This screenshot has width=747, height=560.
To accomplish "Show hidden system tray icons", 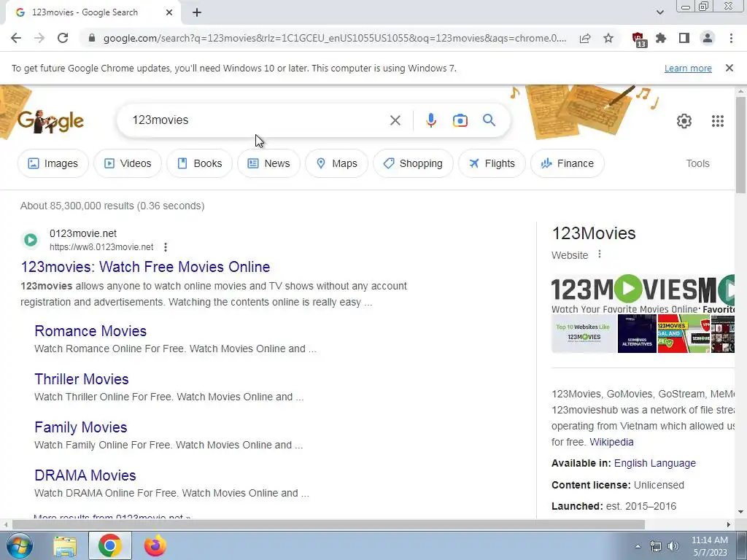I will pyautogui.click(x=638, y=545).
